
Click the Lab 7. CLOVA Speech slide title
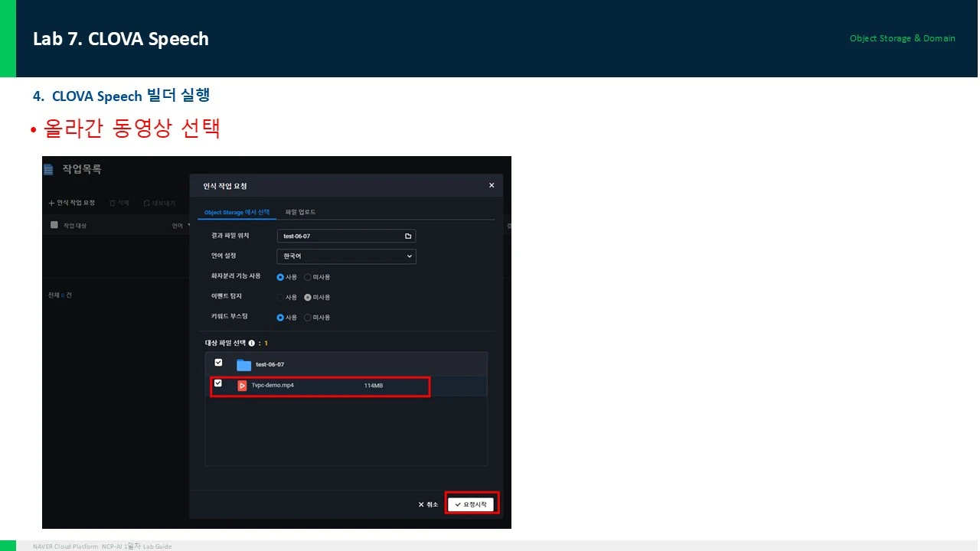(121, 39)
